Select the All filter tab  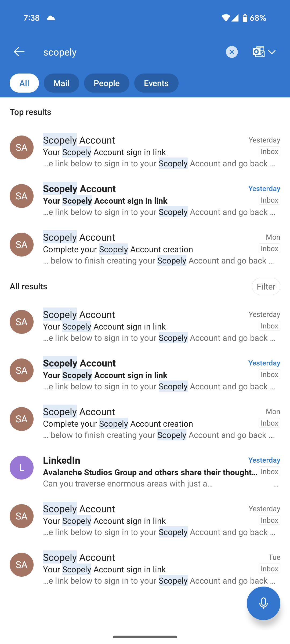(24, 83)
